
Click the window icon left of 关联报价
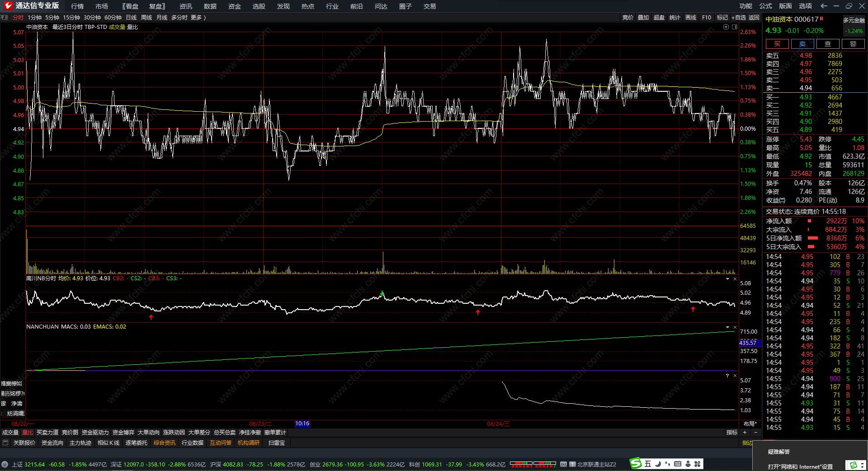[x=5, y=443]
